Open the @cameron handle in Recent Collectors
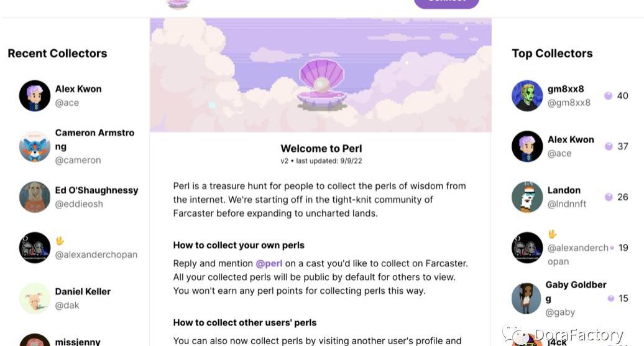 [78, 160]
